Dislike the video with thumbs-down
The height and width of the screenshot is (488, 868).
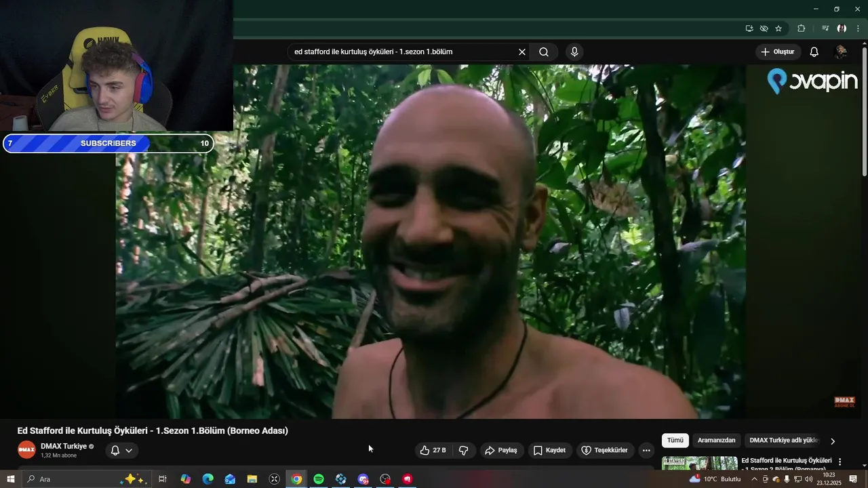464,450
